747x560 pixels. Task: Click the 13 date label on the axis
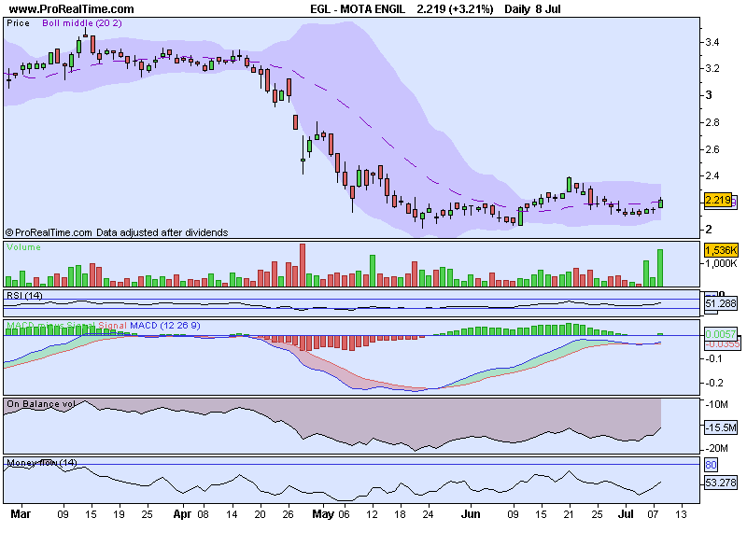pos(682,514)
